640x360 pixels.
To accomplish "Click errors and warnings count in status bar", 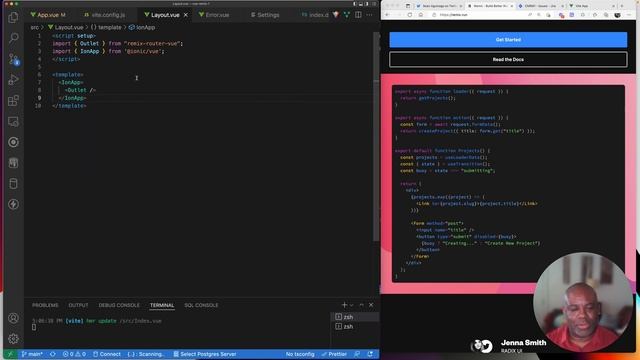I will click(x=74, y=354).
